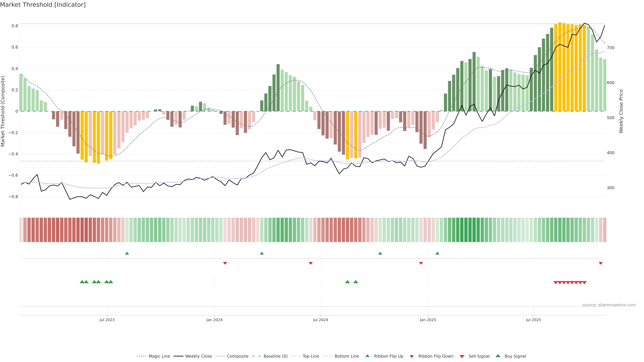This screenshot has height=362, width=644.
Task: Click the source: sharemaestro.com text
Action: coord(609,305)
